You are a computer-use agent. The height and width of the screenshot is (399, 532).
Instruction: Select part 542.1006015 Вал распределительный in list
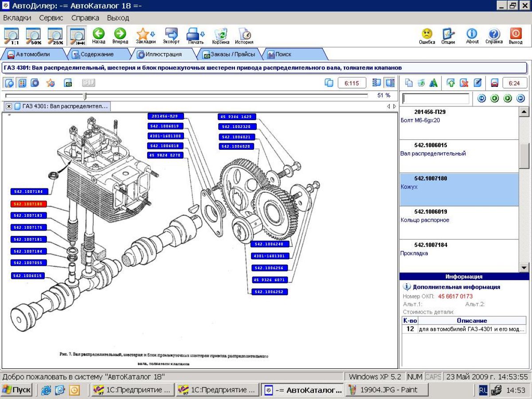tap(459, 156)
